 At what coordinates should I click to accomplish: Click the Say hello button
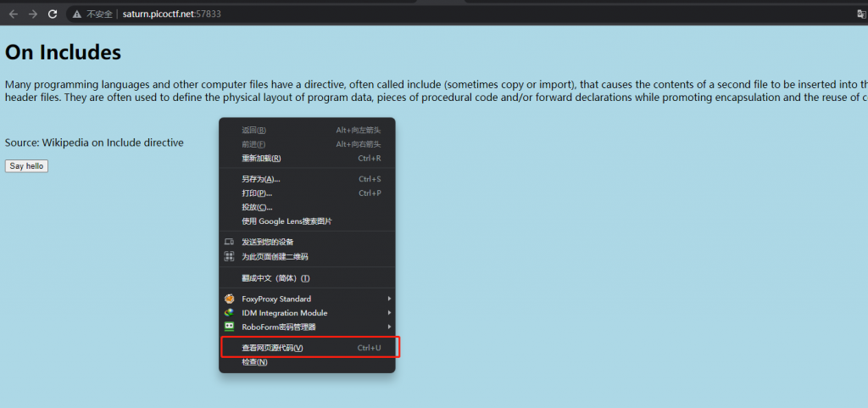[26, 166]
